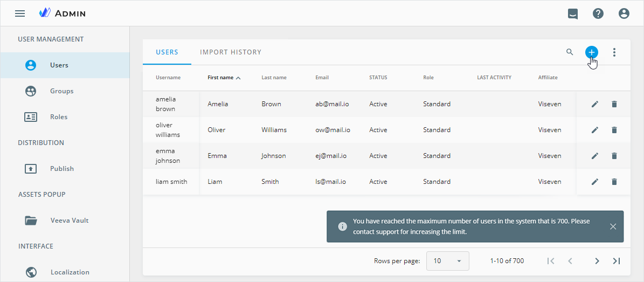Go to Veeva Vault in sidebar
The image size is (644, 282).
(69, 221)
